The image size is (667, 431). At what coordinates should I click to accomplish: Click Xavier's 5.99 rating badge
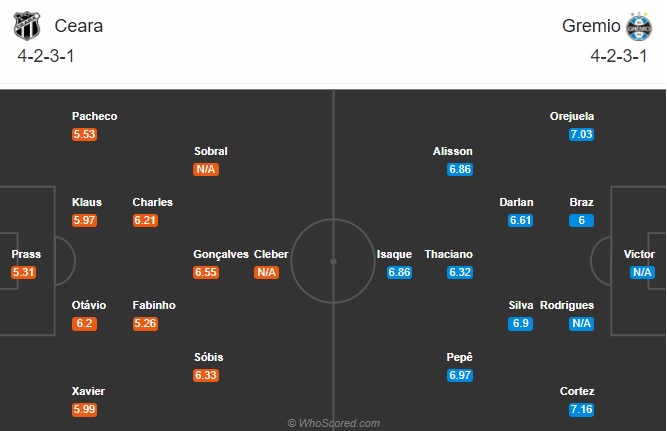(x=84, y=409)
